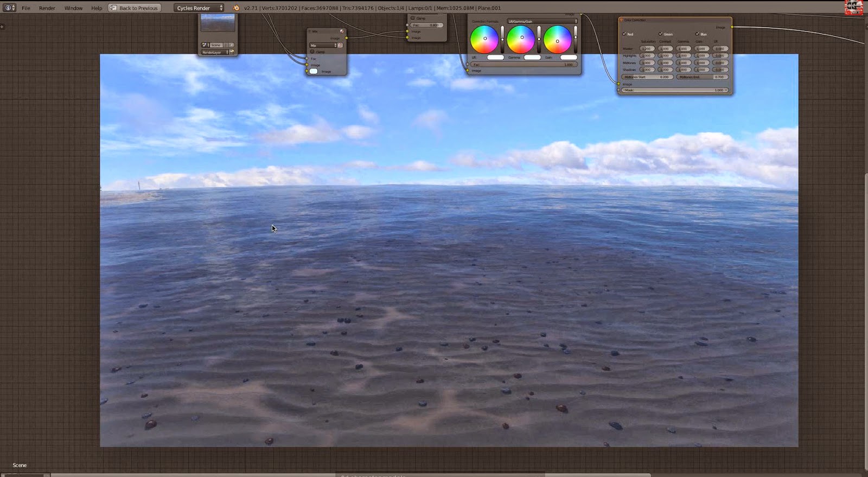Click the Color Balance Fac 1.000 slider
This screenshot has height=477, width=868.
point(524,65)
